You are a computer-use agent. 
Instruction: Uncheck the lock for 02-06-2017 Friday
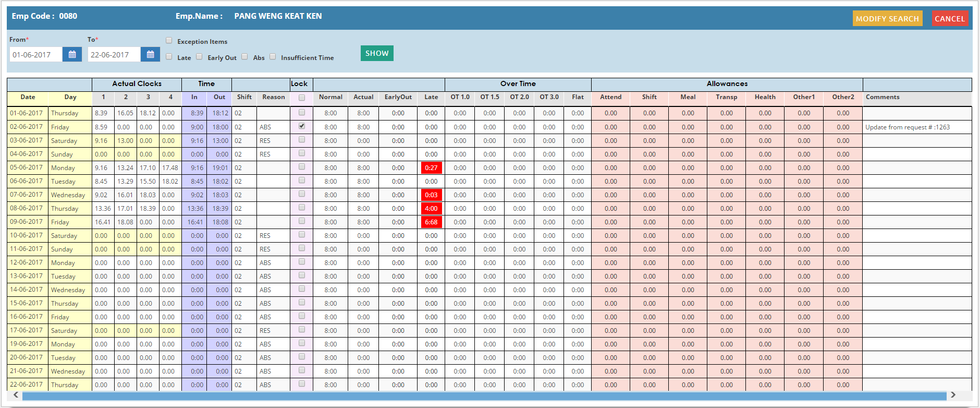pyautogui.click(x=302, y=126)
